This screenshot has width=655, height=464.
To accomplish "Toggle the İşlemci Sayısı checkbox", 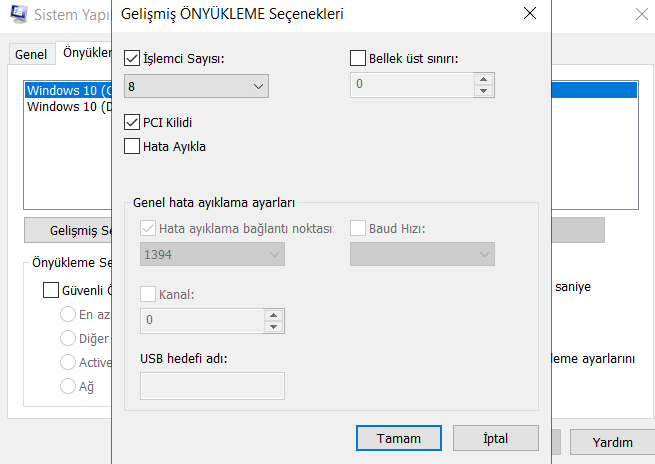I will click(133, 58).
